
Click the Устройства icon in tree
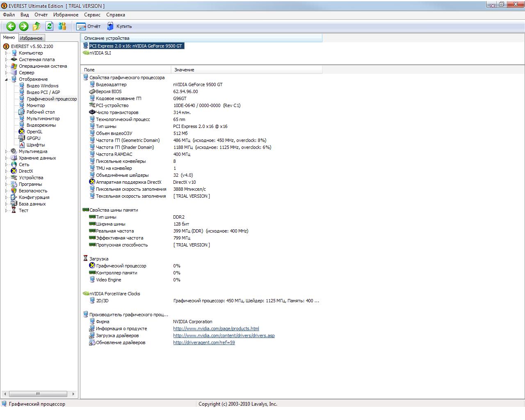tap(14, 178)
